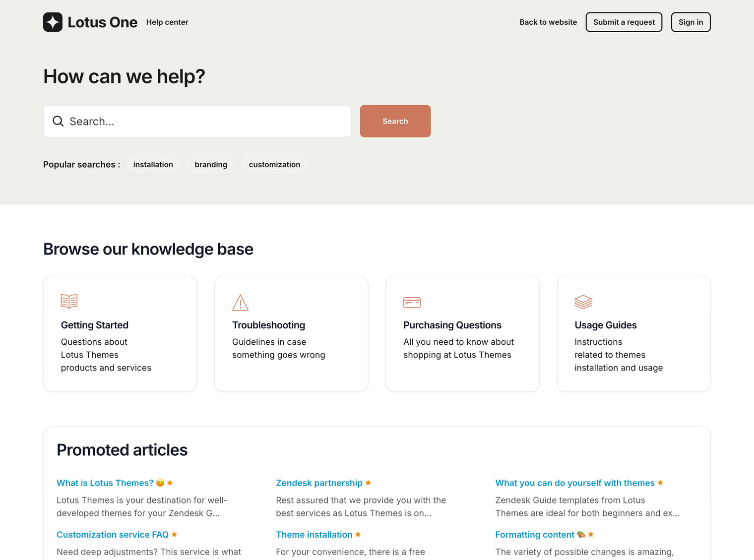Open the What is Lotus Themes? article

[x=105, y=483]
